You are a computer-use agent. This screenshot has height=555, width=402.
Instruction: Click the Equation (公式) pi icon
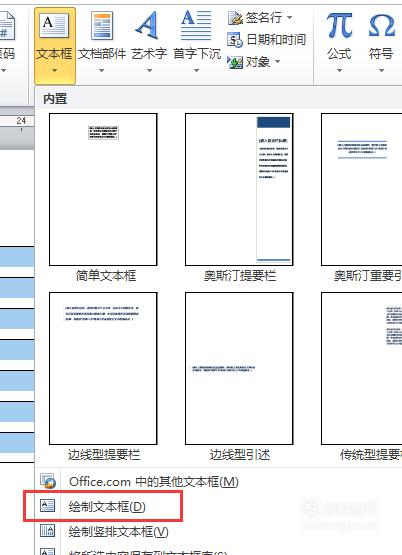click(339, 25)
